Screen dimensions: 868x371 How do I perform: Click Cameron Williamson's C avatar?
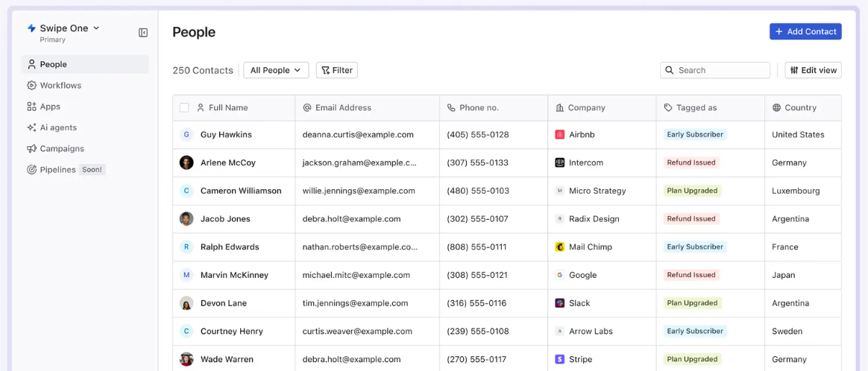[x=186, y=191]
